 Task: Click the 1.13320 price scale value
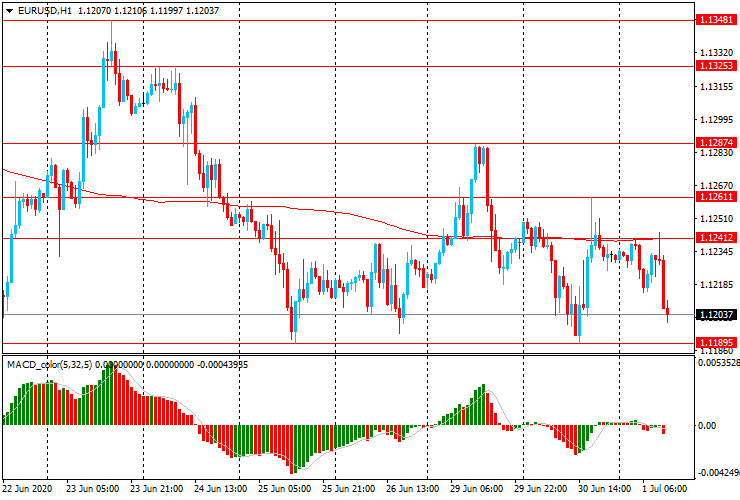(717, 52)
